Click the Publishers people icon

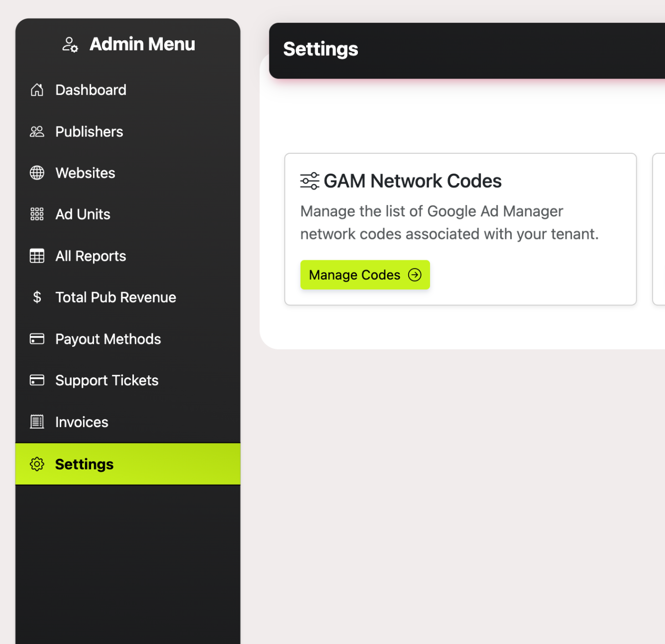tap(37, 131)
